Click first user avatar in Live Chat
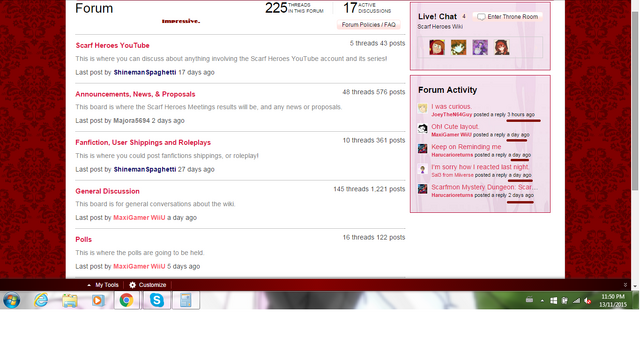This screenshot has width=640, height=360. coord(437,47)
